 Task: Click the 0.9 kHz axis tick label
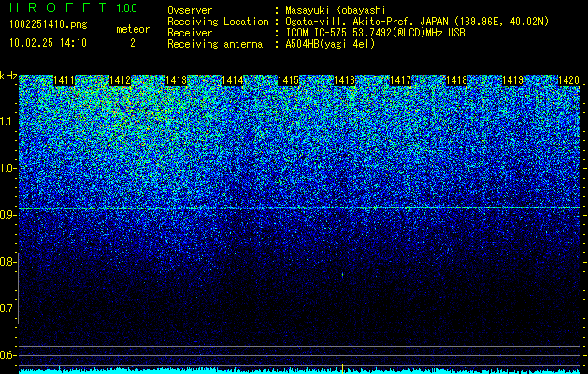pyautogui.click(x=8, y=215)
